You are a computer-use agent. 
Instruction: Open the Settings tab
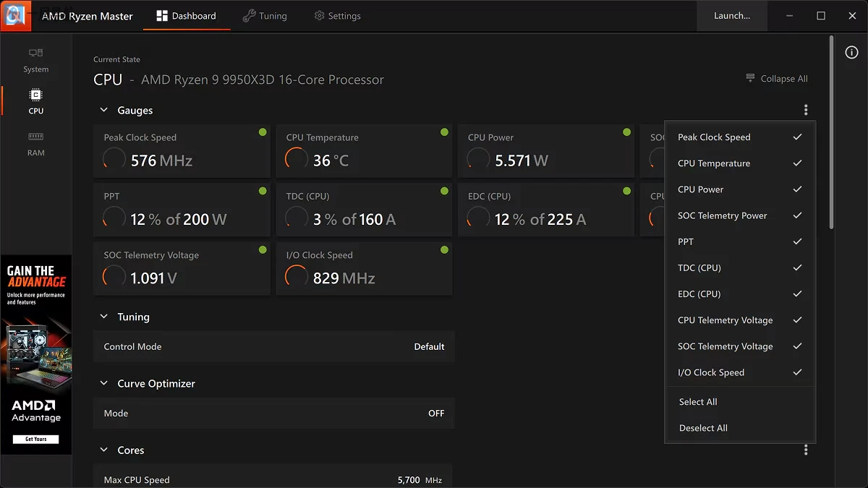pyautogui.click(x=337, y=15)
